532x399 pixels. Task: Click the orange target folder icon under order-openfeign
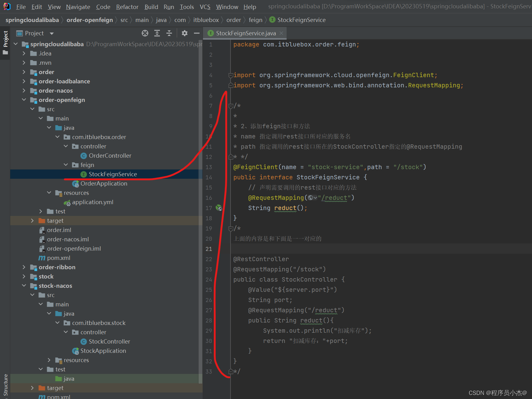point(42,221)
